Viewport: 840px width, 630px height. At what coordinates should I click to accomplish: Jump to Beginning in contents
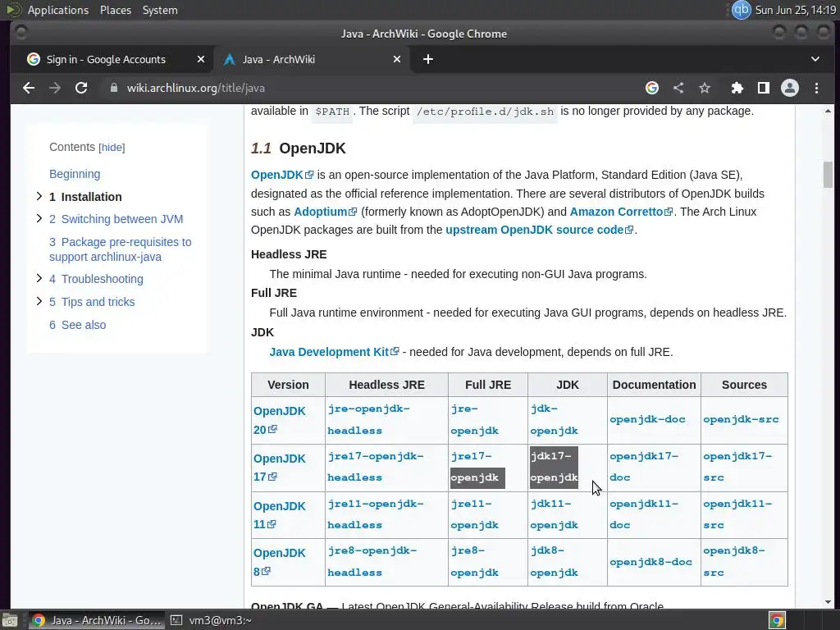(x=75, y=174)
